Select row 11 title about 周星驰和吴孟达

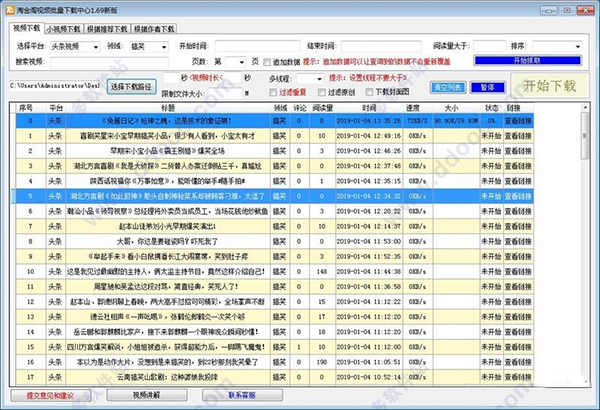166,287
